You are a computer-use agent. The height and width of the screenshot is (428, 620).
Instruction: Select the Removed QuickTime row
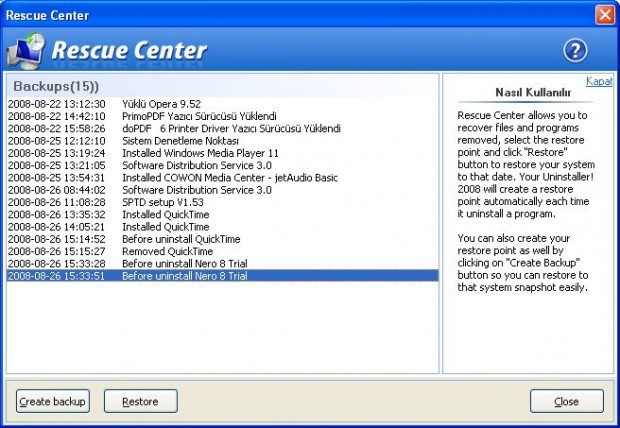223,251
